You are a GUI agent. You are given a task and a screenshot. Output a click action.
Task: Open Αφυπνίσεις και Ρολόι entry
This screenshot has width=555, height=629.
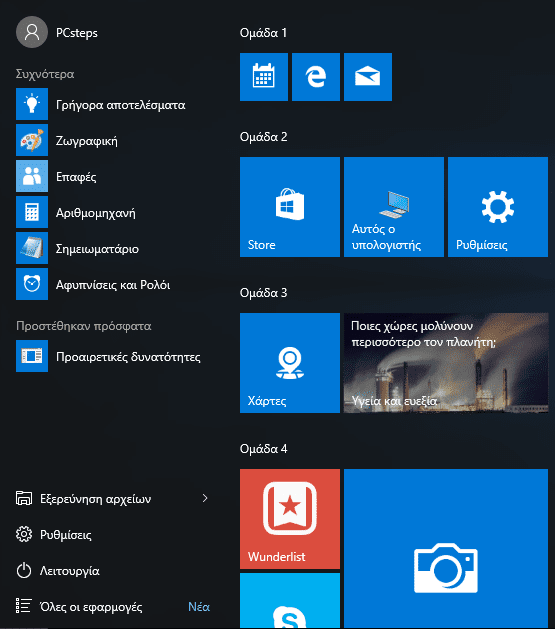click(113, 285)
